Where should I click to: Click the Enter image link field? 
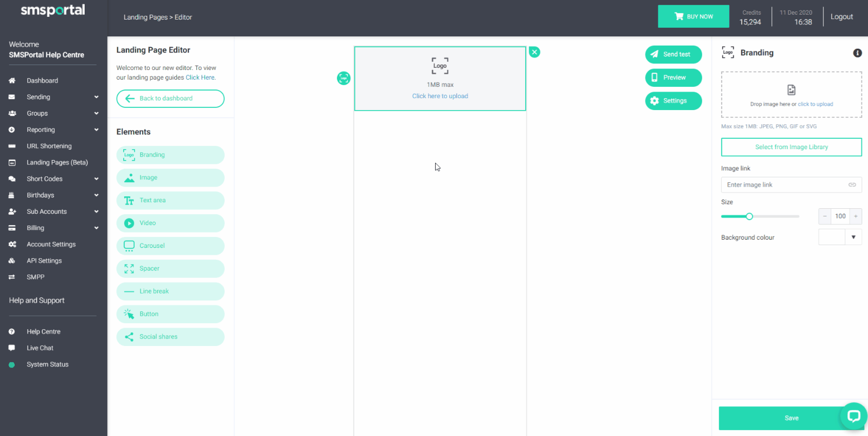(792, 185)
